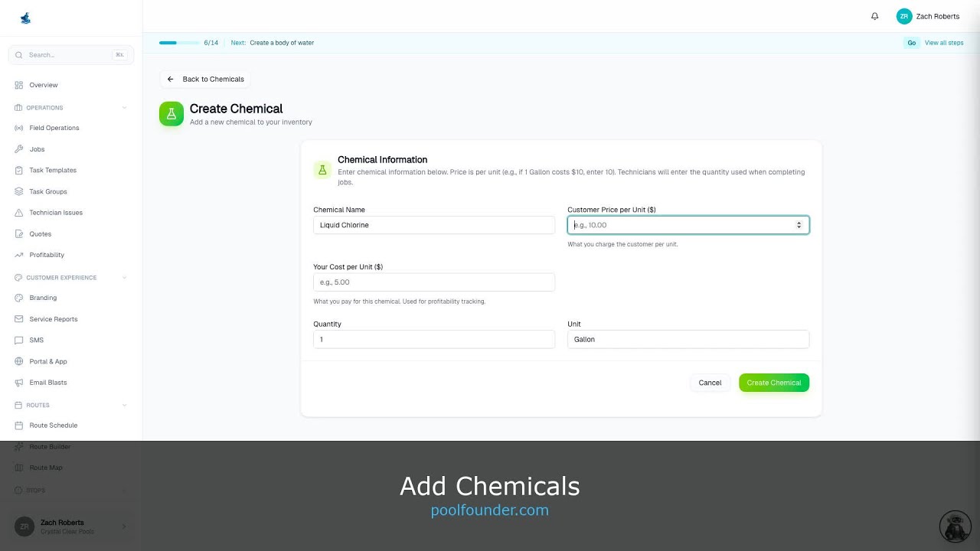The height and width of the screenshot is (551, 980).
Task: Click the Portal & App globe icon
Action: [19, 361]
